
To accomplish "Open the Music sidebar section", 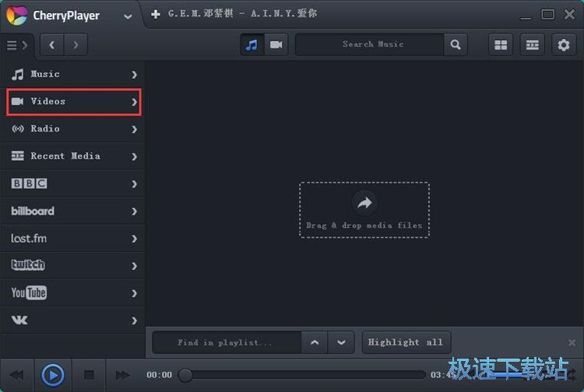I will (72, 75).
